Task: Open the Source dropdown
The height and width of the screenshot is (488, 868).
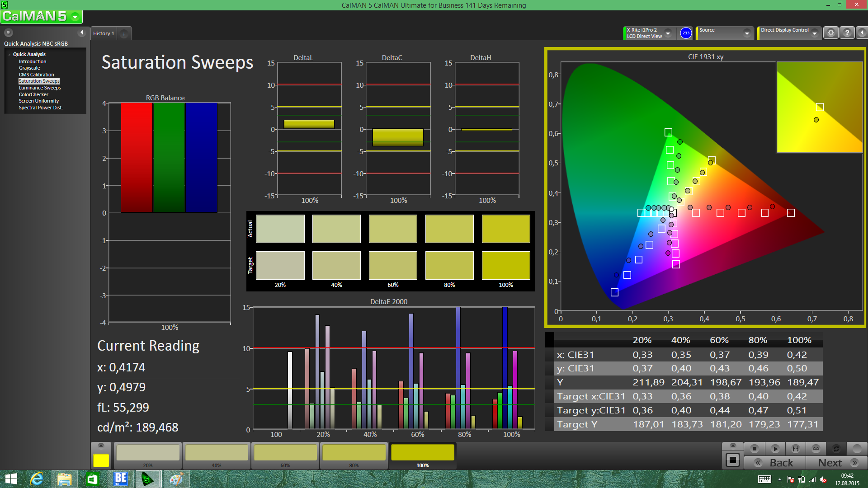Action: pos(747,33)
